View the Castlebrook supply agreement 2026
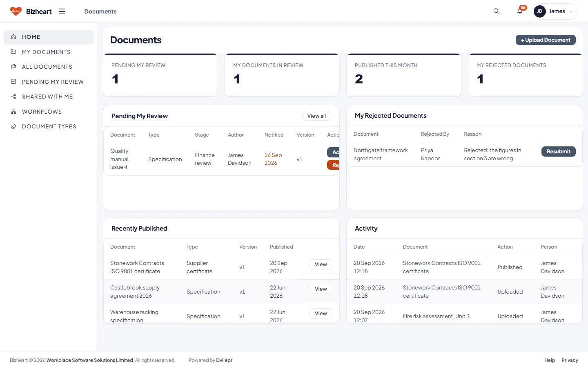The image size is (588, 368). tap(321, 289)
